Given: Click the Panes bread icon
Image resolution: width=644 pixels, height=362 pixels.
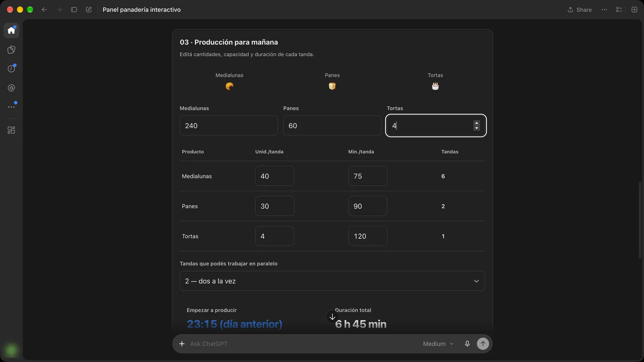Looking at the screenshot, I should point(332,86).
